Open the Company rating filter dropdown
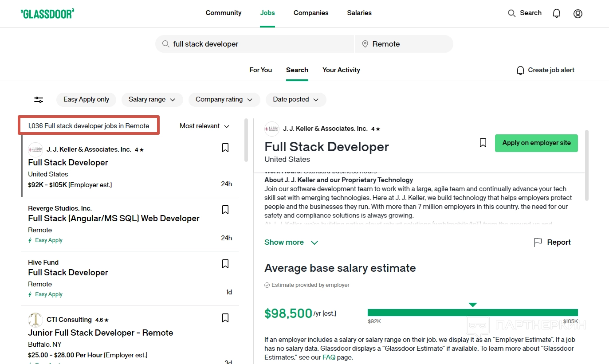The image size is (609, 364). tap(224, 99)
